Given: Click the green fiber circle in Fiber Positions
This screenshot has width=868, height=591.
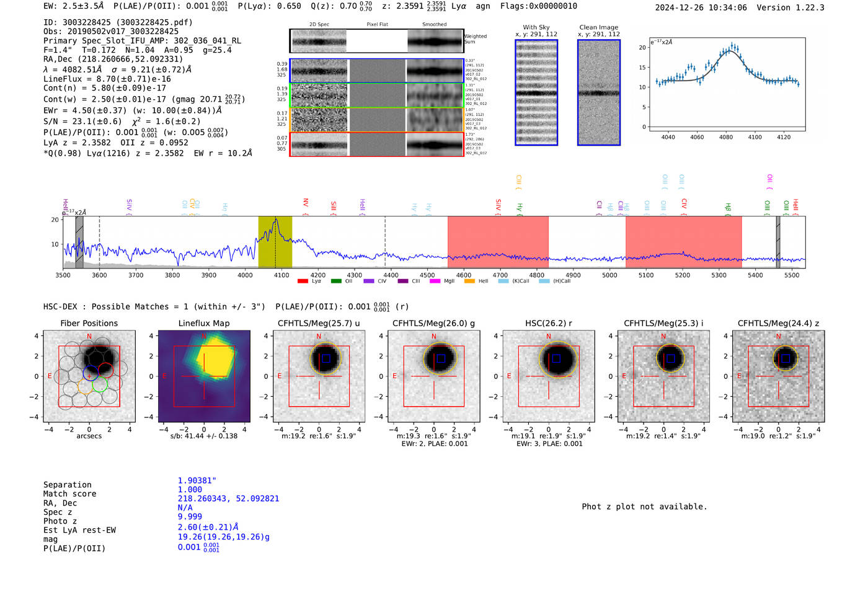Looking at the screenshot, I should tap(100, 384).
